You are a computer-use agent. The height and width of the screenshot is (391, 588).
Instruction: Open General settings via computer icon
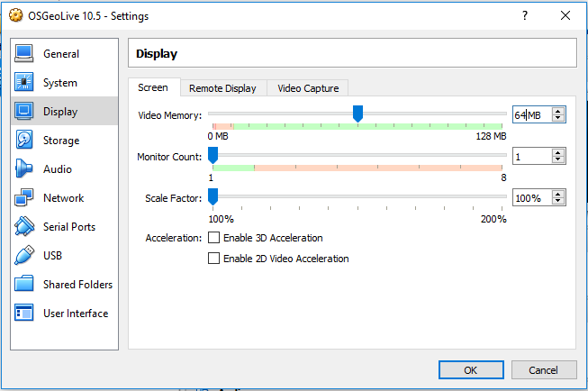point(24,53)
